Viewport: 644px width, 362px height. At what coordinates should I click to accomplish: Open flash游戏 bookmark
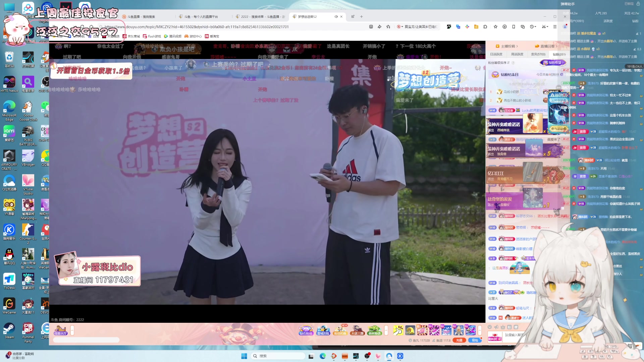[x=152, y=36]
